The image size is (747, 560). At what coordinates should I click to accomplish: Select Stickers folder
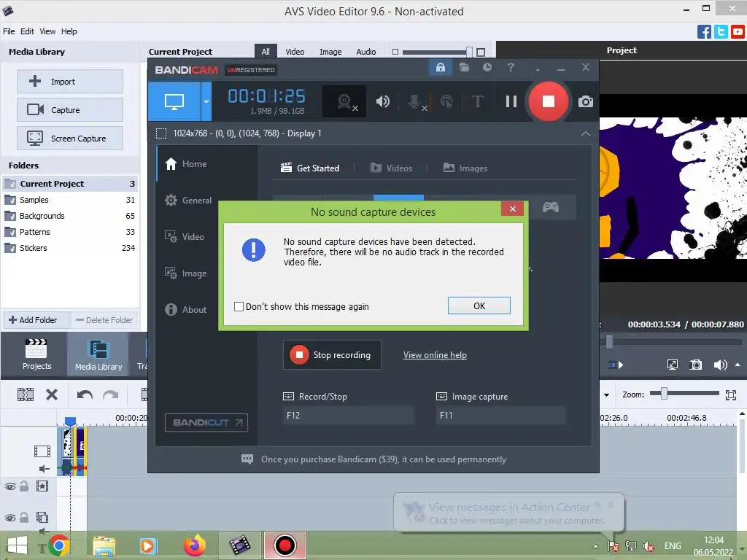click(x=69, y=248)
